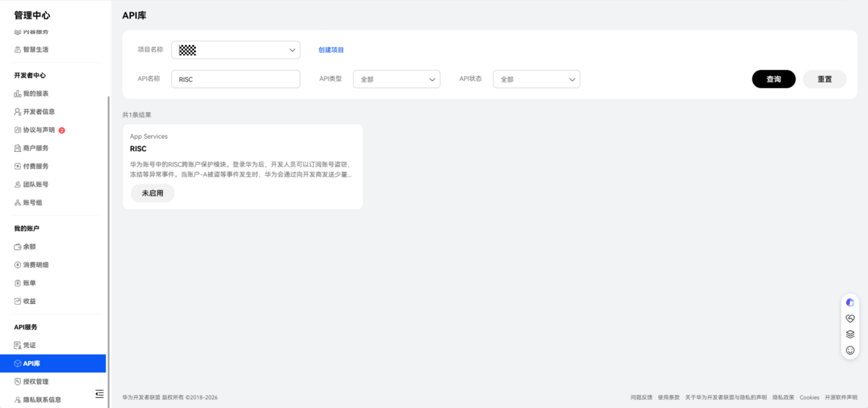This screenshot has height=408, width=868.
Task: Click the 未启用 button on RISC card
Action: (x=152, y=193)
